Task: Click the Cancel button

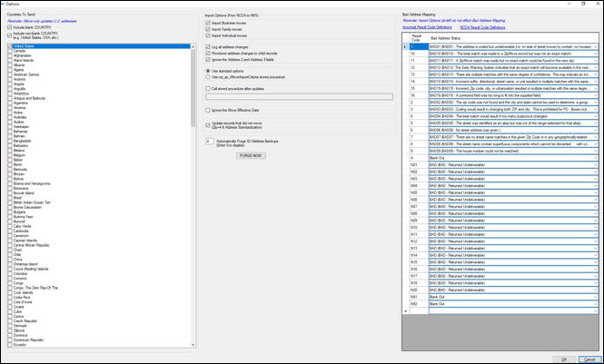Action: [589, 359]
